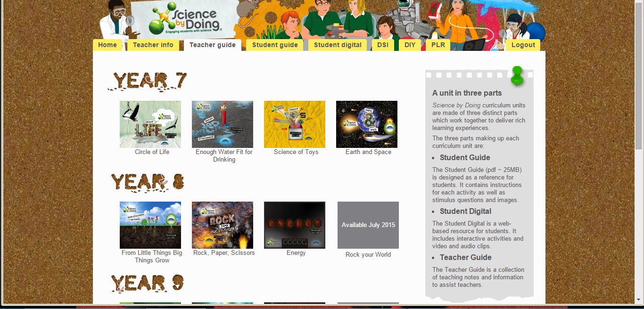Open the Circle of Life thumbnail
644x309 pixels.
coord(150,124)
